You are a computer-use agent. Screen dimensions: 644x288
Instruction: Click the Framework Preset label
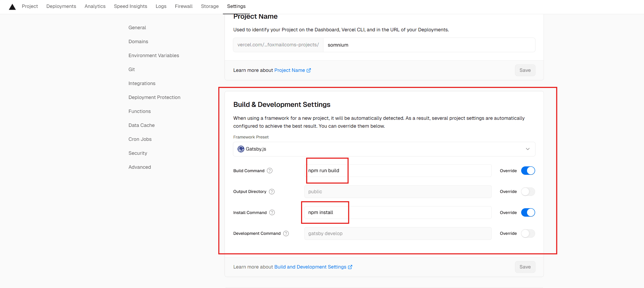(251, 137)
